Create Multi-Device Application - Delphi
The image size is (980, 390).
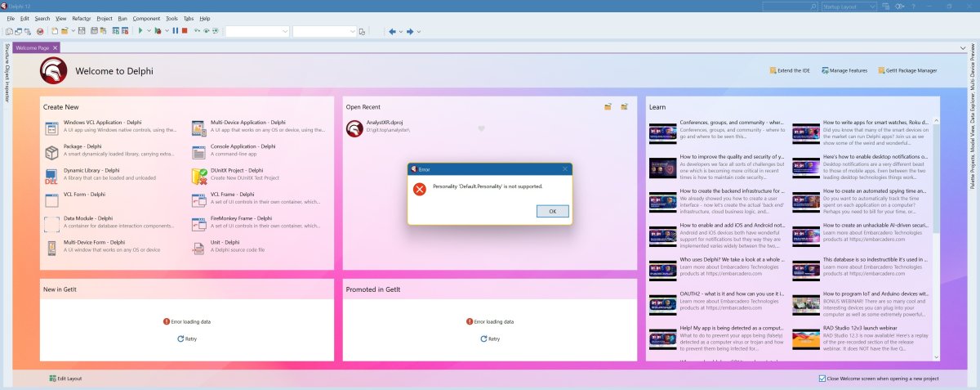click(x=260, y=126)
